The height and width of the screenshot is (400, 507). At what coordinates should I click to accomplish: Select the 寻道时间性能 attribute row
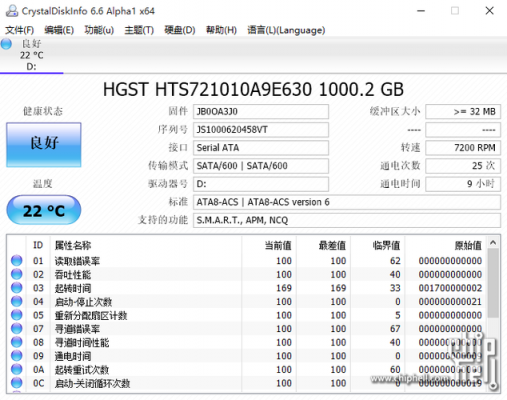click(247, 342)
